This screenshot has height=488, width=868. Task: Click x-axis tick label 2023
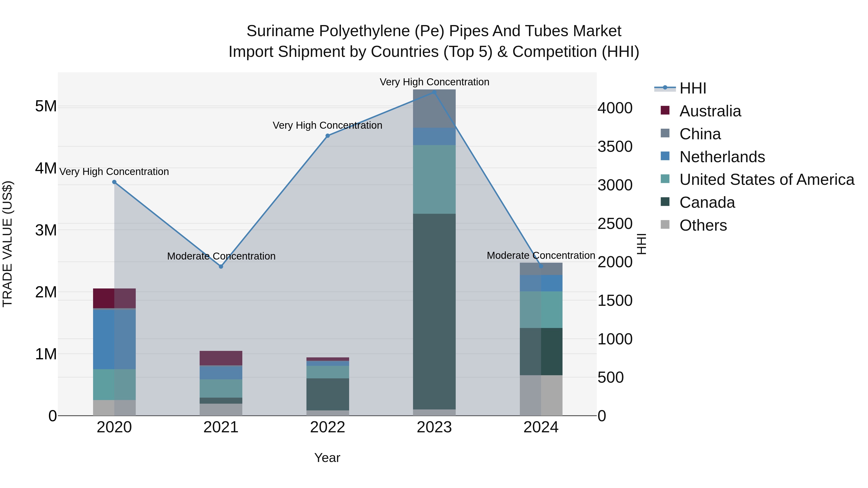pyautogui.click(x=434, y=427)
